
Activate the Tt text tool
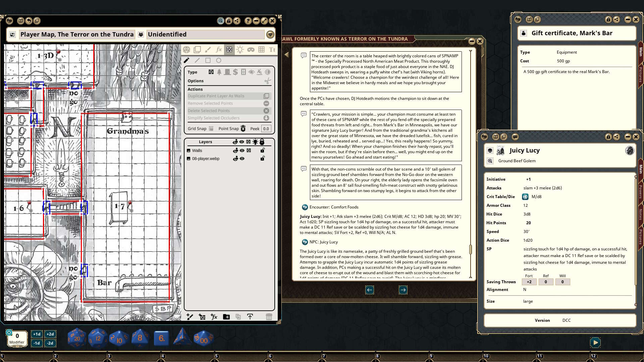[272, 50]
